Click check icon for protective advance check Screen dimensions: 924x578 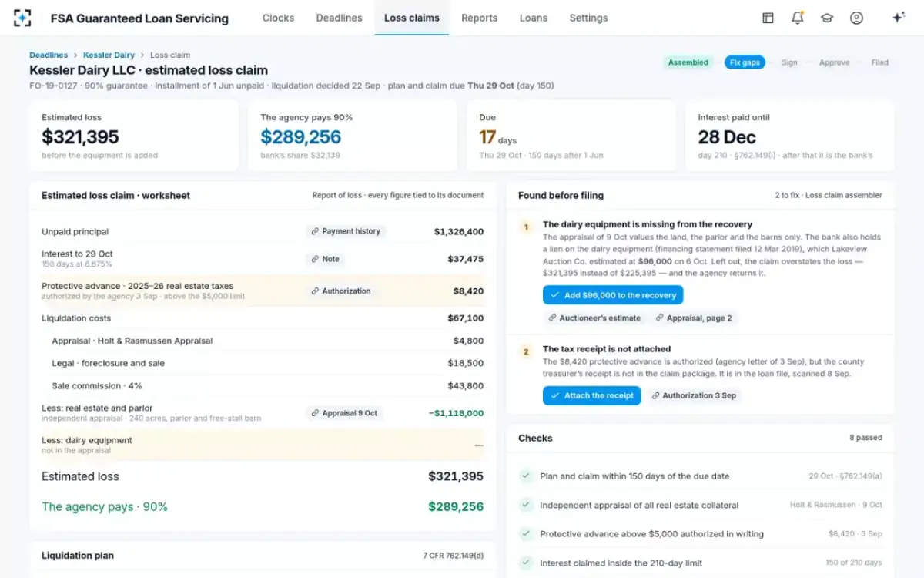click(526, 533)
